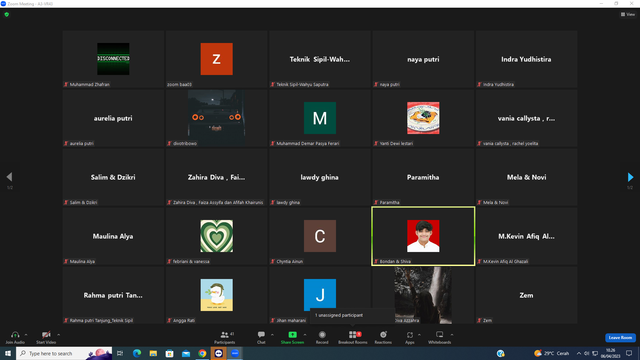
Task: Click the Rahma putri Tan... name tile
Action: pyautogui.click(x=113, y=295)
